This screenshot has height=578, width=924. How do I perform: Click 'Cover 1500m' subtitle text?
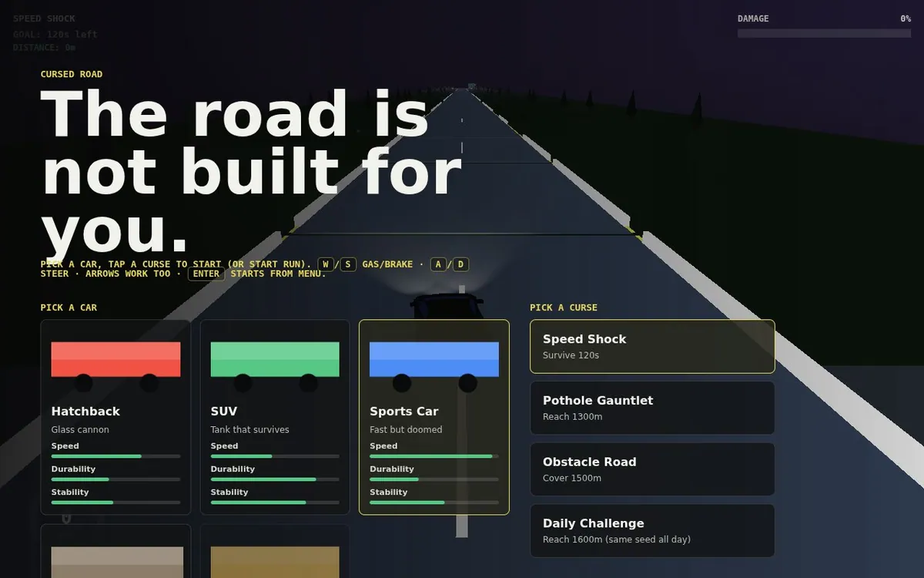click(x=572, y=478)
